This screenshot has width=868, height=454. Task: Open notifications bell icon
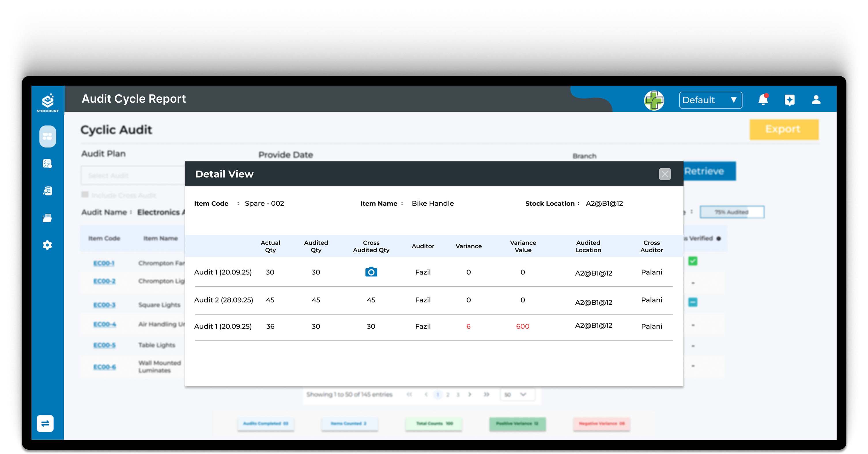pyautogui.click(x=763, y=100)
